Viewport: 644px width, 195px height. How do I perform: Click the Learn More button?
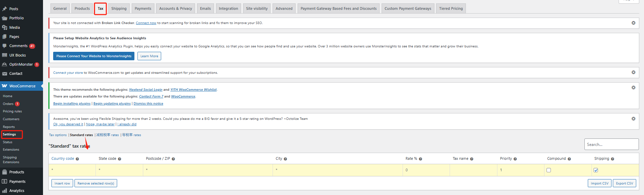pyautogui.click(x=149, y=56)
